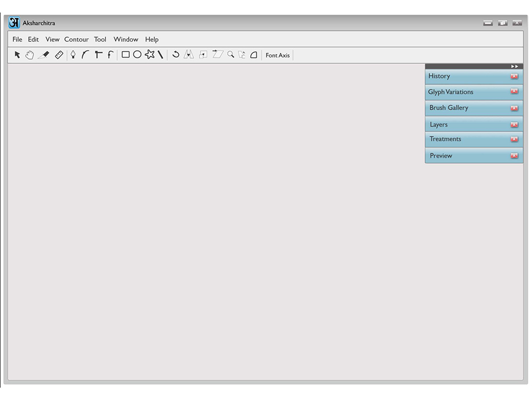Image resolution: width=532 pixels, height=399 pixels.
Task: Close the Treatments panel
Action: coord(514,139)
